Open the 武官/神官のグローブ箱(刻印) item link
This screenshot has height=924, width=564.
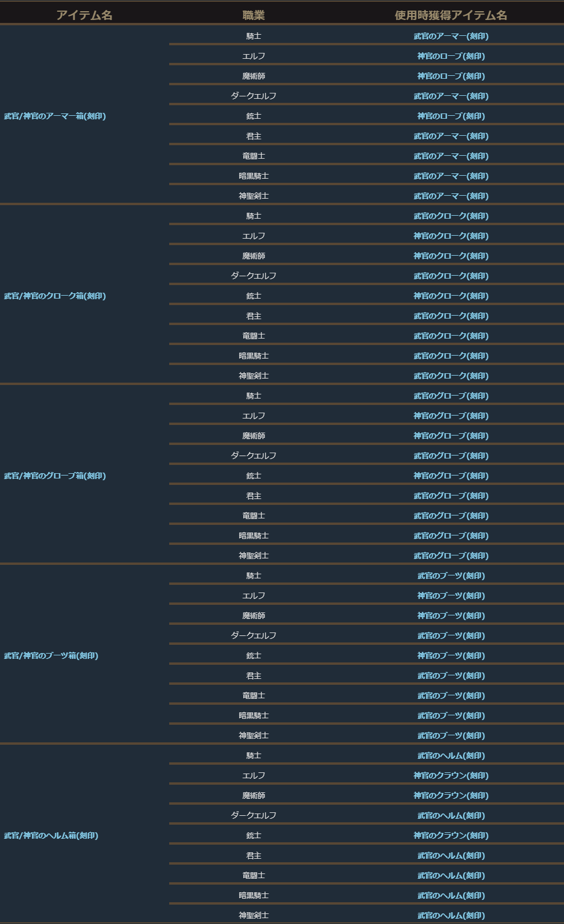pos(55,476)
